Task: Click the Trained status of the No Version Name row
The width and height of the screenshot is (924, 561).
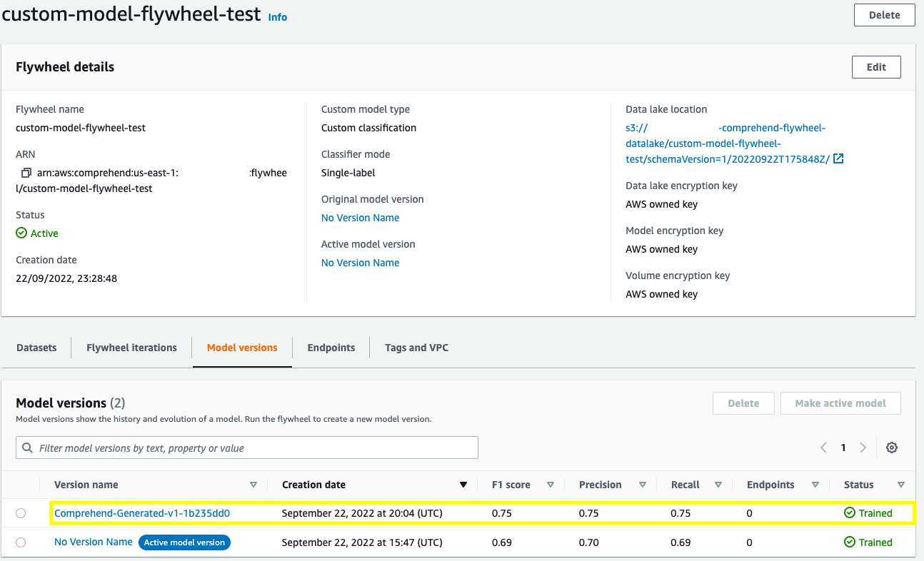Action: click(868, 542)
